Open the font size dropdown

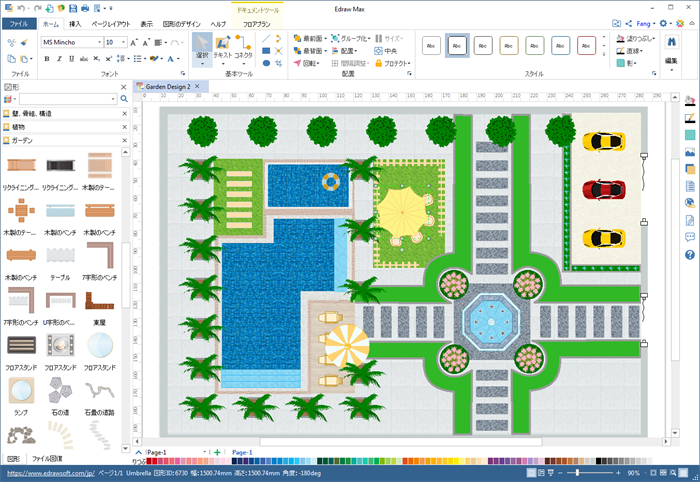click(123, 43)
